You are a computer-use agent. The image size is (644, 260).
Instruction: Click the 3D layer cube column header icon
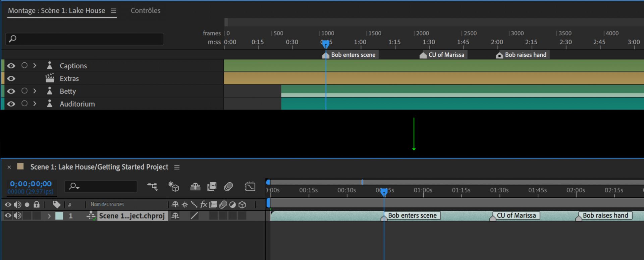(x=242, y=204)
